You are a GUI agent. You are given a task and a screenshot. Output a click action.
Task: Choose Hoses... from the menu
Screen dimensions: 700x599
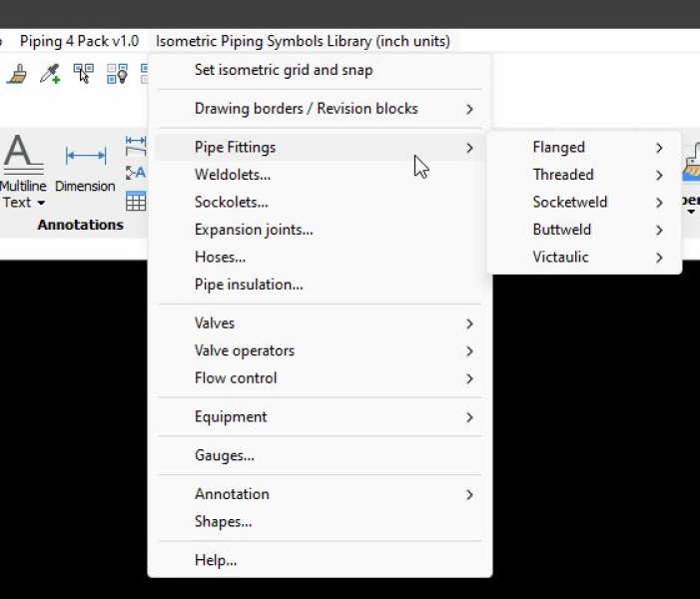pyautogui.click(x=320, y=258)
